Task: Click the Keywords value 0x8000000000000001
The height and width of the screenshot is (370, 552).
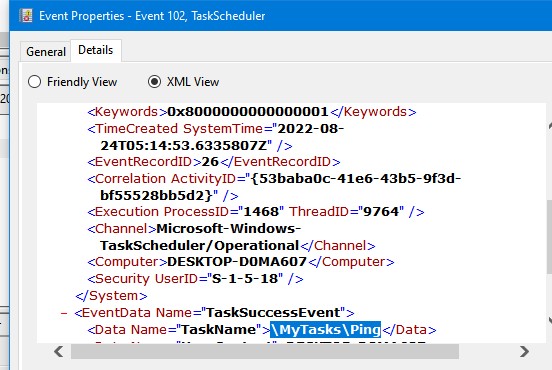Action: tap(248, 112)
